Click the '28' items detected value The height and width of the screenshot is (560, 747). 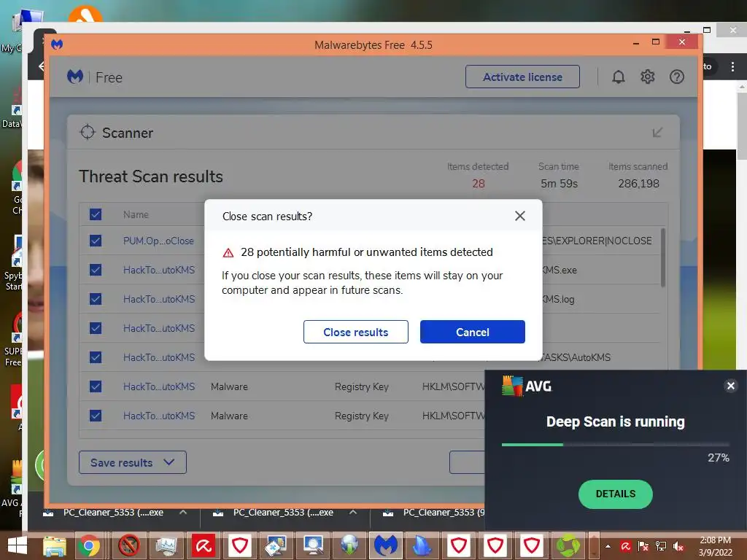478,183
